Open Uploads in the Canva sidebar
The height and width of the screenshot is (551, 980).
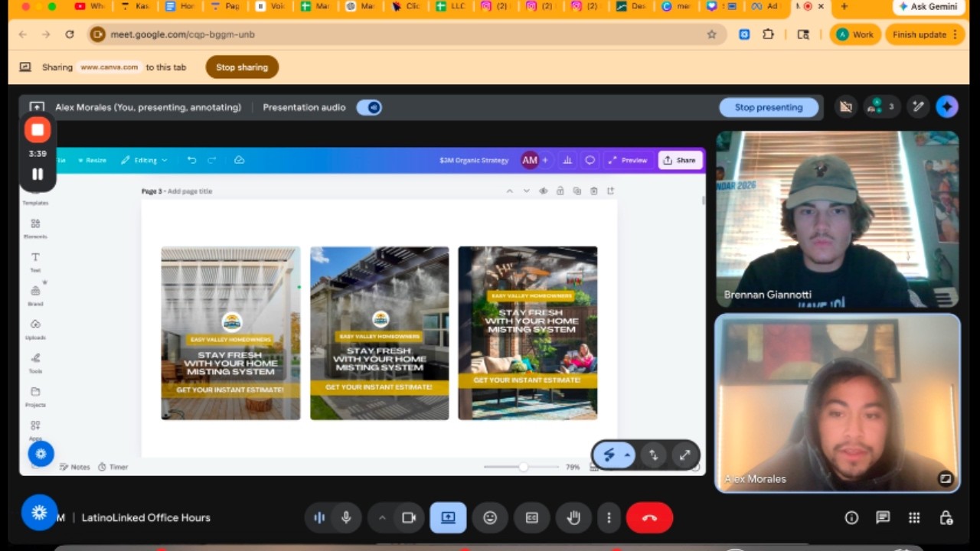pos(35,329)
